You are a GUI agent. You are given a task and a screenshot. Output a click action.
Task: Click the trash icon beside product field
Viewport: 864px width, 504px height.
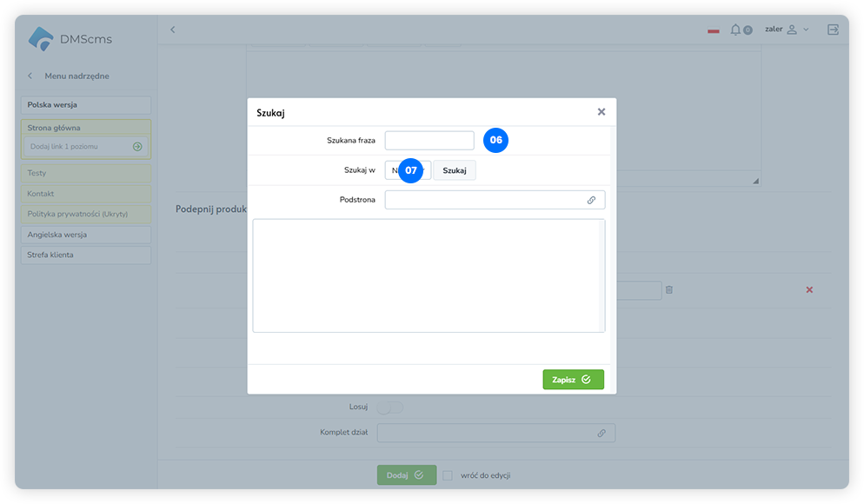click(x=669, y=289)
